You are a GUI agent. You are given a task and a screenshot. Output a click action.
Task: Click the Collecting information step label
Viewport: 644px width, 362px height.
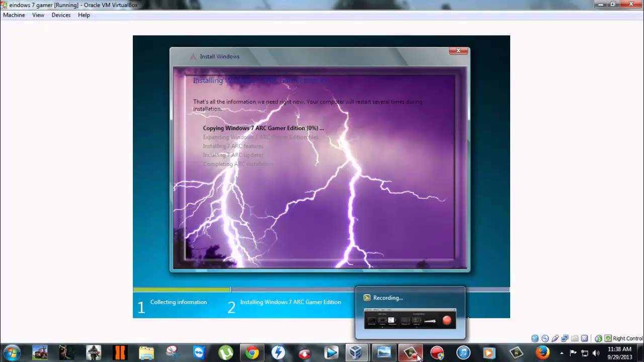179,302
